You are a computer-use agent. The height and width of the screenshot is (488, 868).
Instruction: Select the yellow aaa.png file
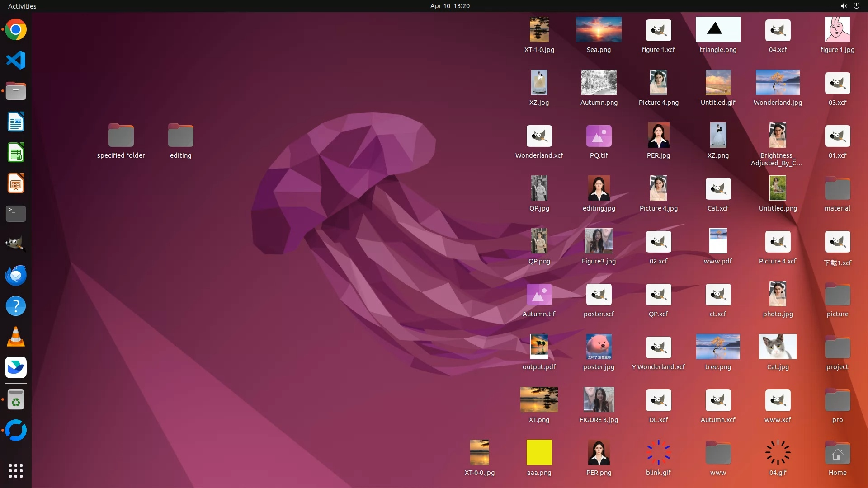pos(539,452)
